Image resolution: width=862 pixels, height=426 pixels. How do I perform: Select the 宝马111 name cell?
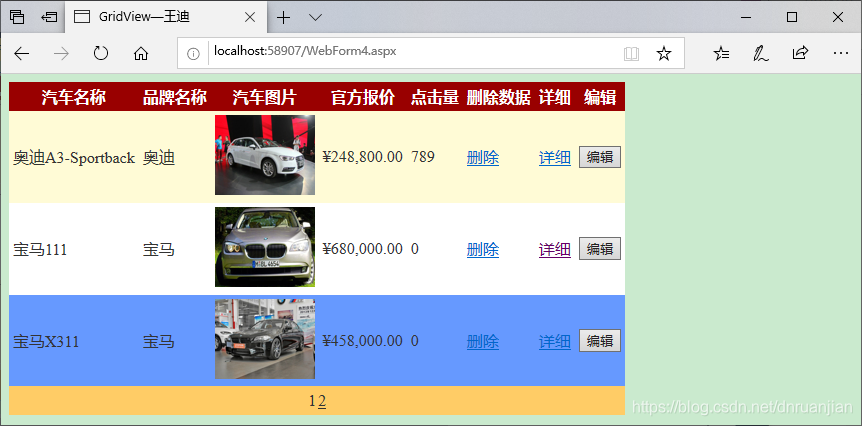click(x=40, y=250)
